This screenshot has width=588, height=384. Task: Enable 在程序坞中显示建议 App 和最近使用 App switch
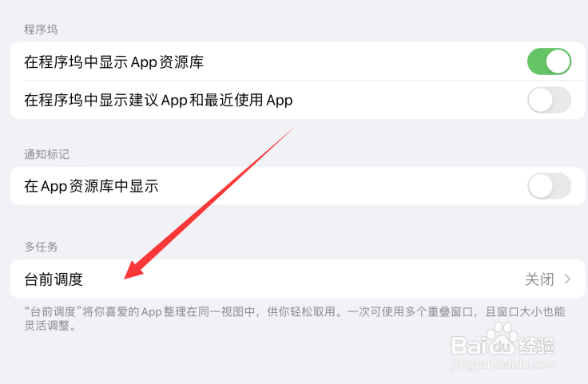549,100
